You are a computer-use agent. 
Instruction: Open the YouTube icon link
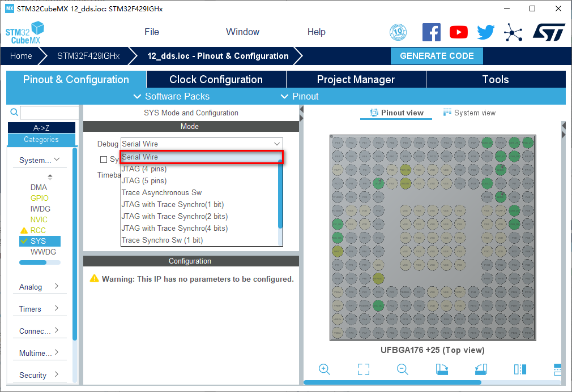coord(459,32)
